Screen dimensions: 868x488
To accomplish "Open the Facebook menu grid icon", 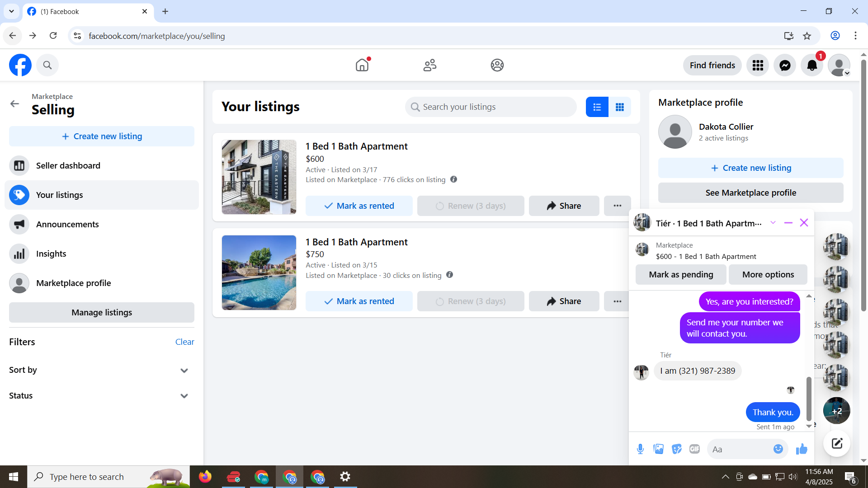I will tap(758, 66).
